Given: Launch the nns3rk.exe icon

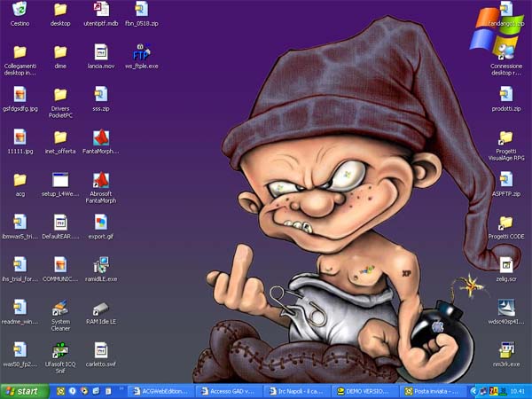Looking at the screenshot, I should point(506,350).
